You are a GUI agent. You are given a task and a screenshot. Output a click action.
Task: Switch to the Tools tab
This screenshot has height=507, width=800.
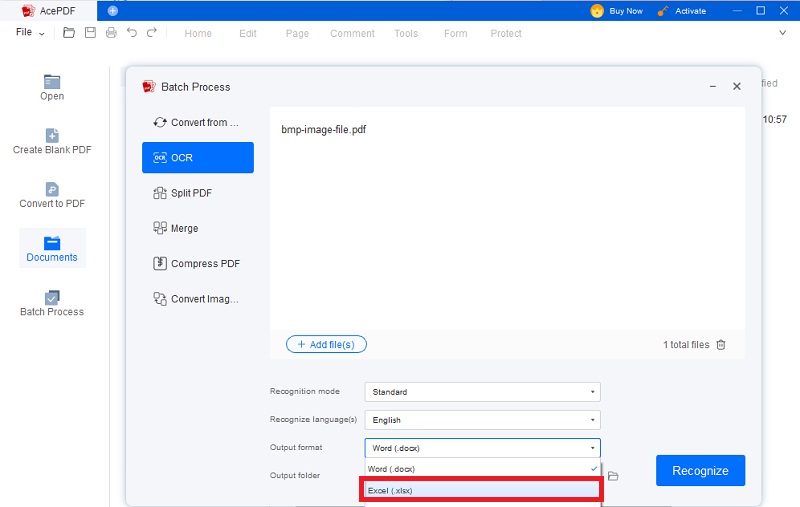pos(406,34)
